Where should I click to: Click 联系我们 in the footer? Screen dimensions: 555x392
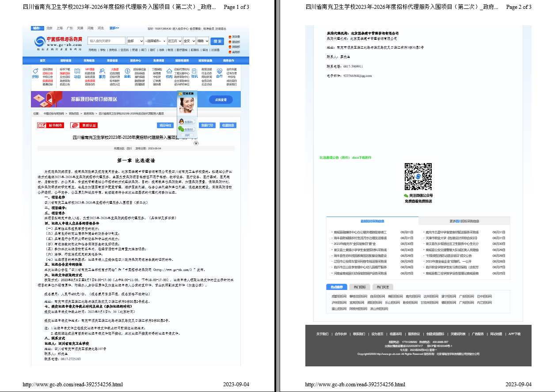pos(359,334)
